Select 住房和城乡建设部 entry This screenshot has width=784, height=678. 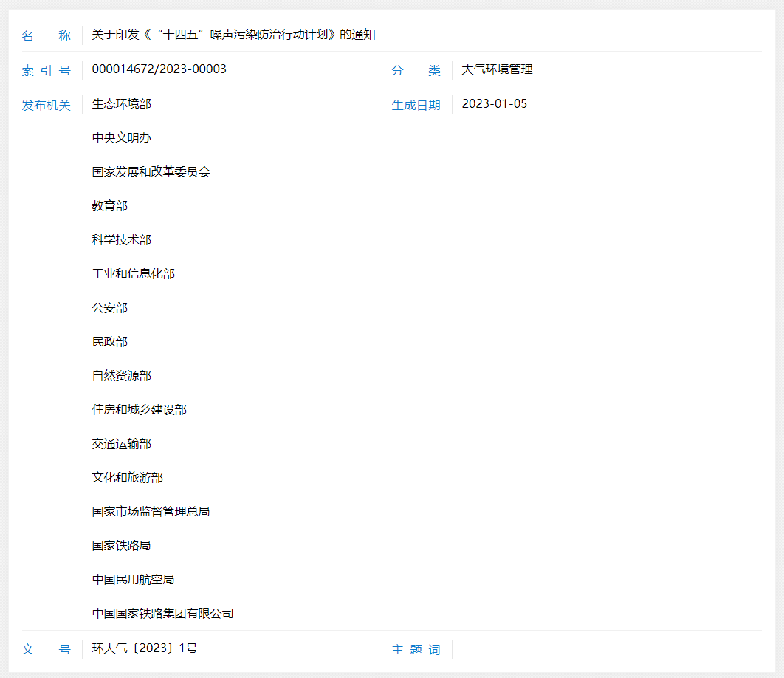pyautogui.click(x=138, y=409)
